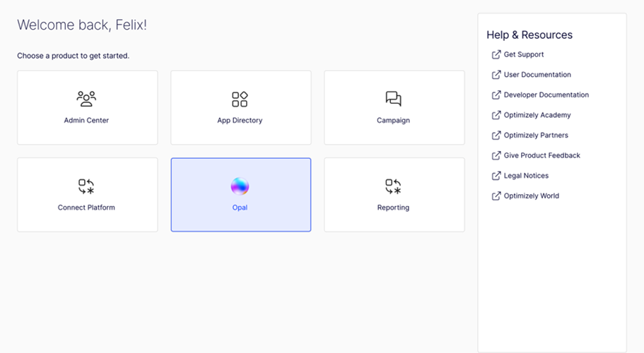This screenshot has height=353, width=644.
Task: Click external link icon beside Legal Notices
Action: click(x=496, y=176)
